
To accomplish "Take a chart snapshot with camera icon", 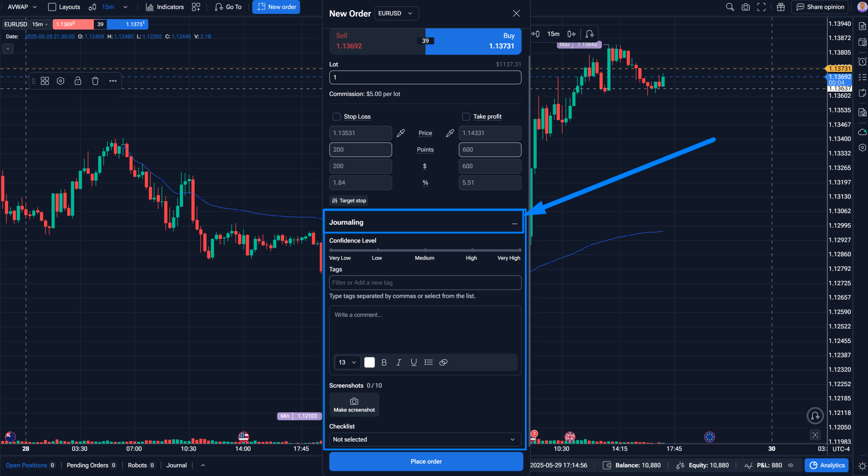I will click(x=746, y=7).
